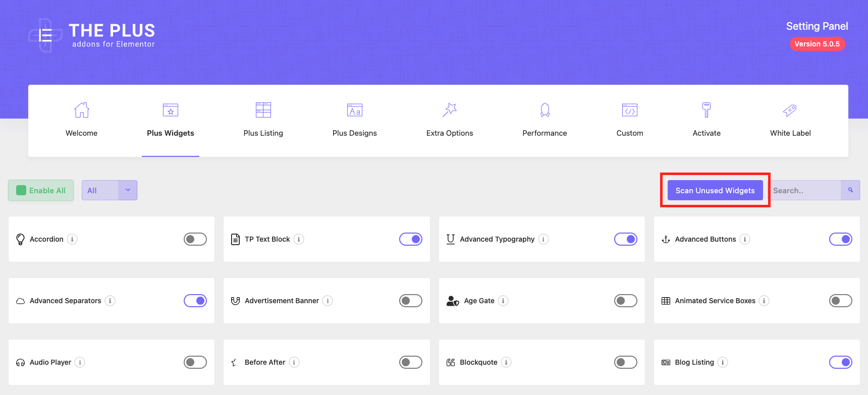Image resolution: width=868 pixels, height=395 pixels.
Task: Click into the Search widgets field
Action: (x=805, y=190)
